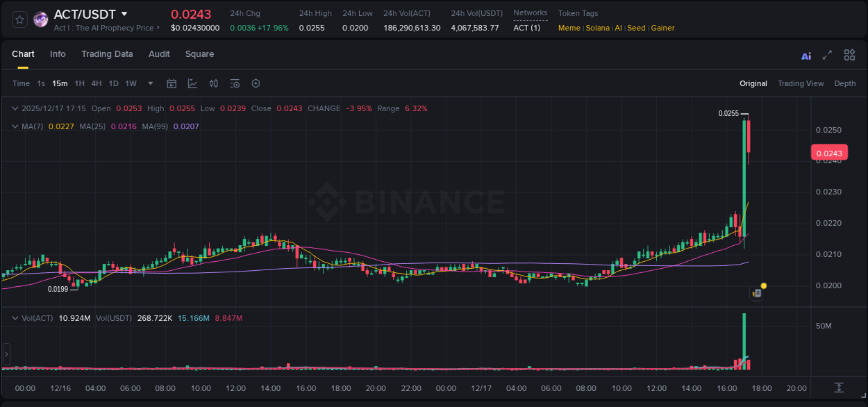
Task: Expand the chart to fullscreen
Action: [x=827, y=54]
